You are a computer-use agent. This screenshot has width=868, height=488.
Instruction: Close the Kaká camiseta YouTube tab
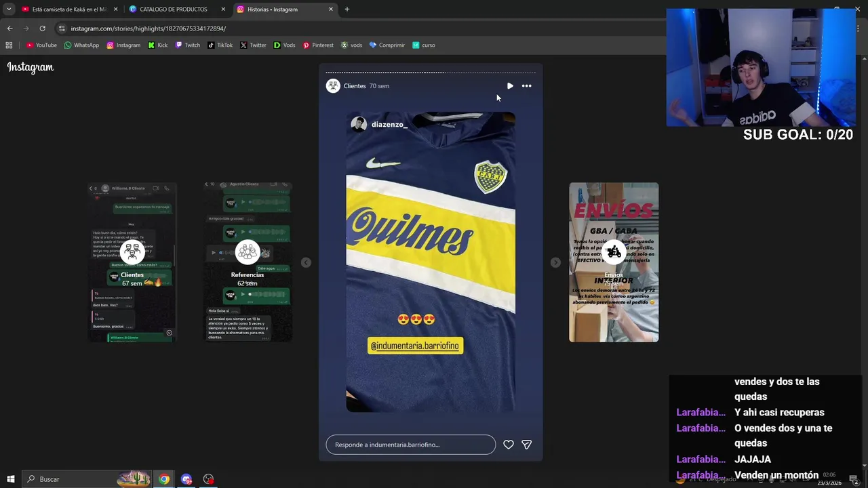click(x=115, y=9)
